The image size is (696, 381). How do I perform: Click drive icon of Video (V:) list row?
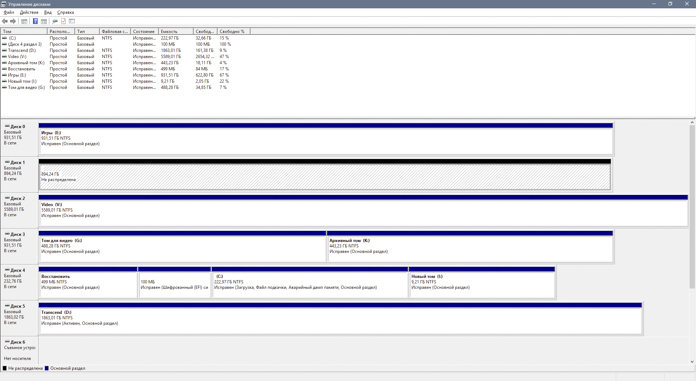click(4, 57)
